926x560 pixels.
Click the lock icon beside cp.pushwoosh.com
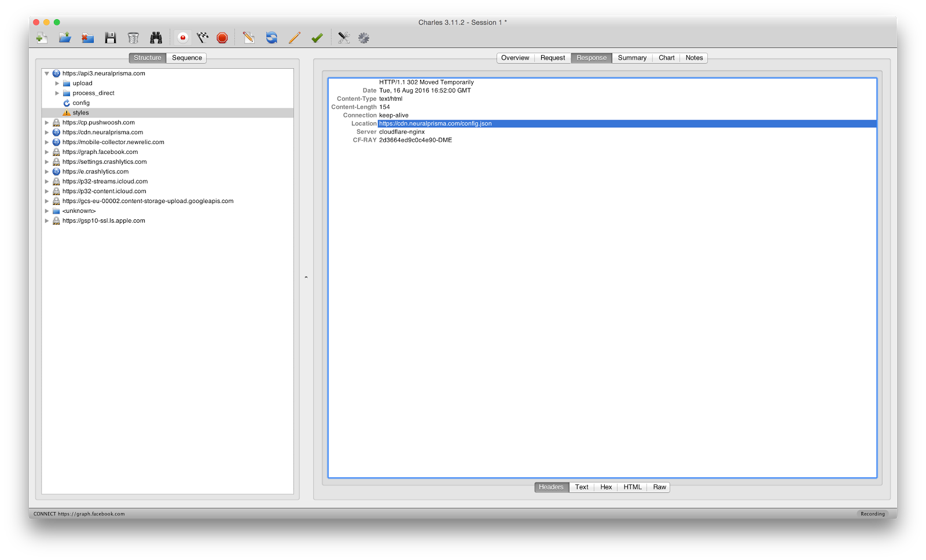(x=56, y=123)
